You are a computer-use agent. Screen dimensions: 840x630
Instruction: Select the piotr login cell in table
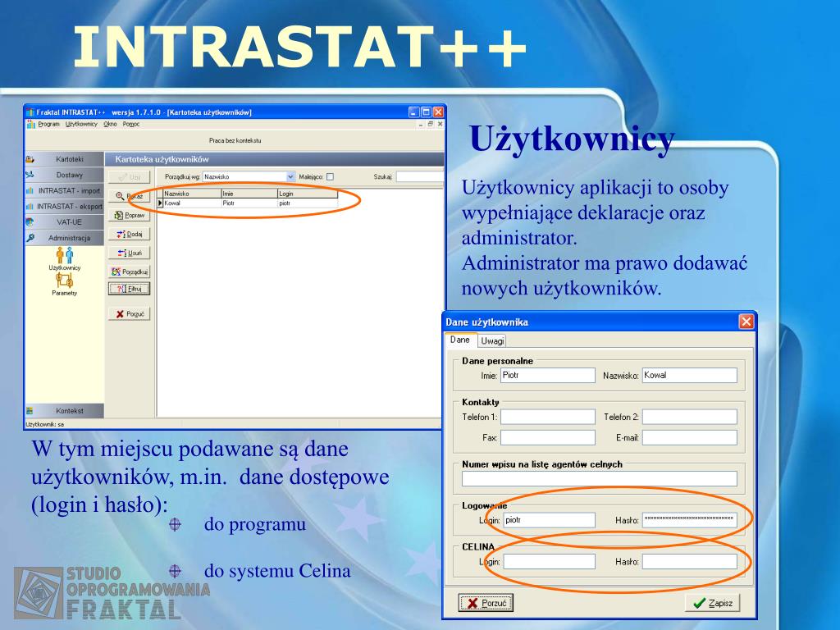(x=308, y=203)
